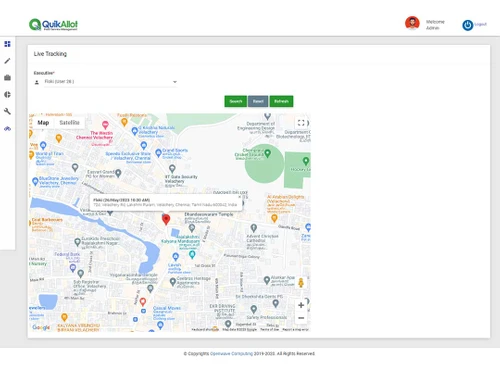Click the QuikAllot logo
500x375 pixels.
coord(53,24)
